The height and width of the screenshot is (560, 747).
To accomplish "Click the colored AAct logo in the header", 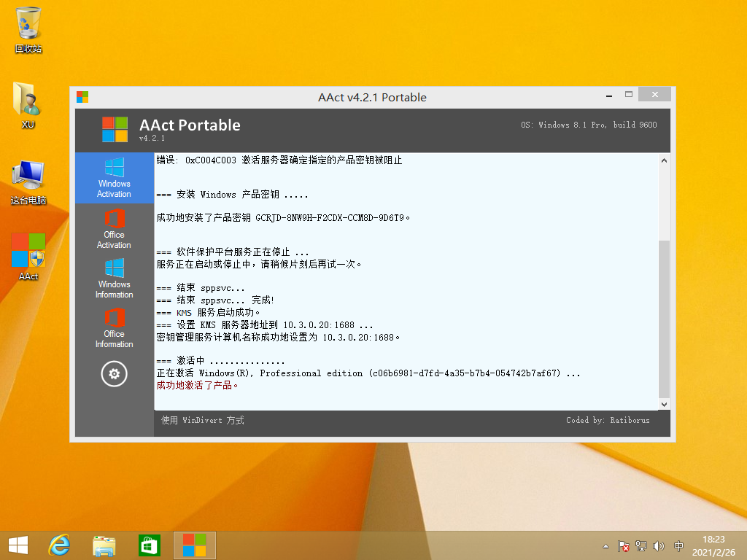I will [117, 130].
